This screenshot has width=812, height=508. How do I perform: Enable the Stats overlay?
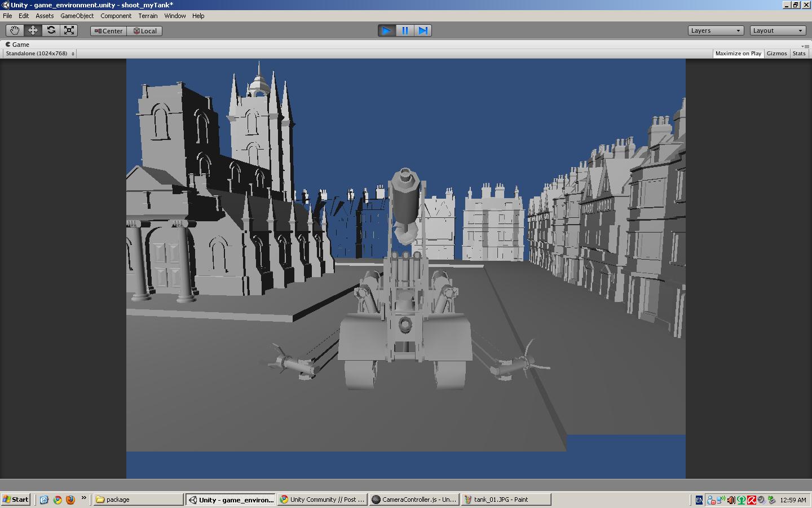click(x=799, y=53)
